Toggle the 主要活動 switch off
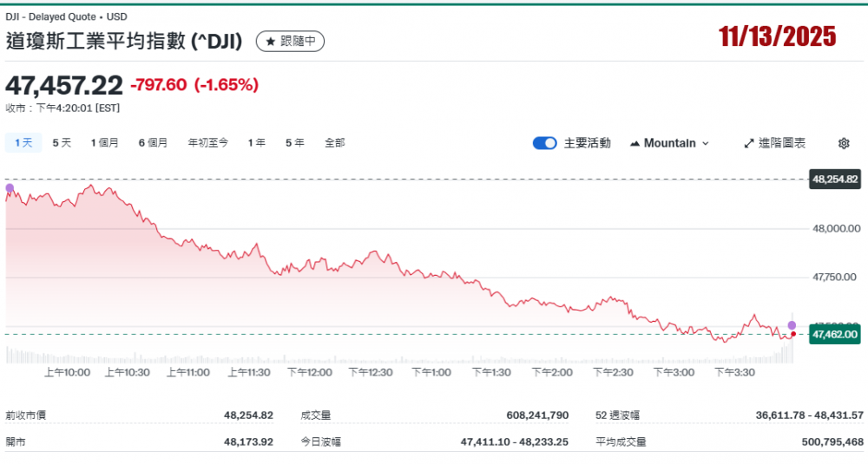868x464 pixels. tap(544, 143)
